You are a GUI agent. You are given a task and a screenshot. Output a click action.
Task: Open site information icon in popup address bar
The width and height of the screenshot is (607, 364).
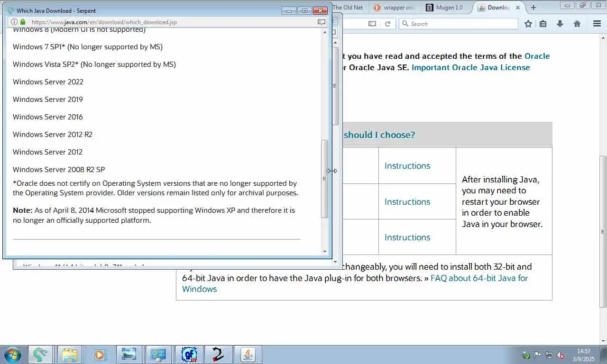(14, 22)
